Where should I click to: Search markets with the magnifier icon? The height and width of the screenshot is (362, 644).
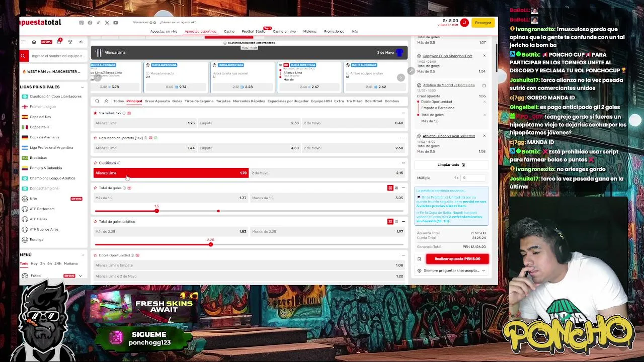(x=97, y=101)
